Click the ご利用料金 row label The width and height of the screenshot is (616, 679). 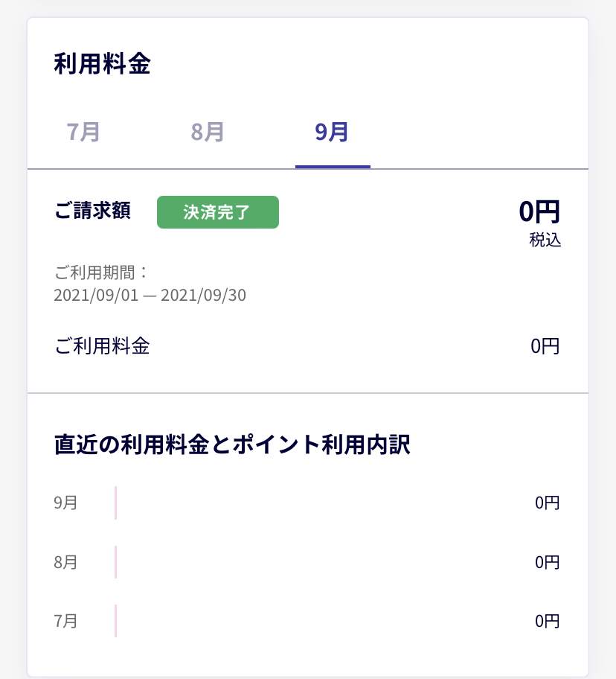pyautogui.click(x=102, y=346)
